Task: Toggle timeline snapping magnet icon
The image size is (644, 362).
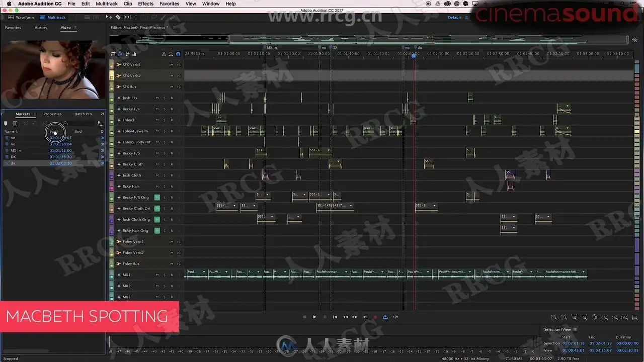Action: (x=178, y=54)
